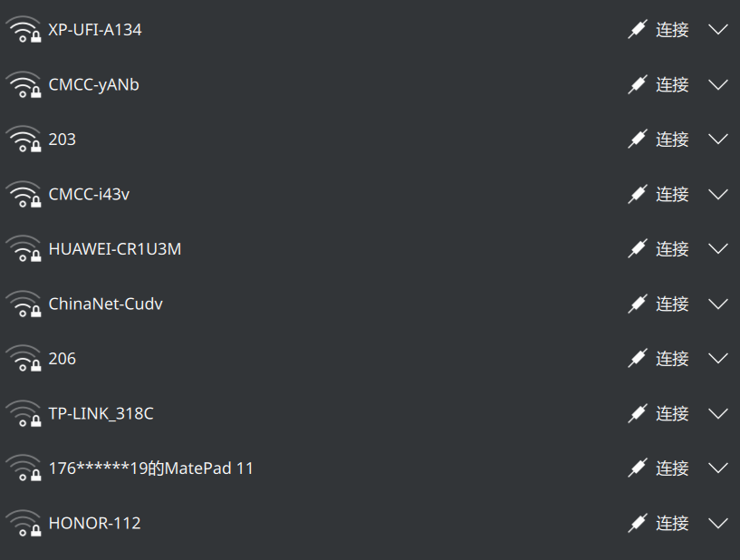Click the Wi-Fi signal icon for XP-UFI-A134
Screen dimensions: 740x560
point(24,30)
